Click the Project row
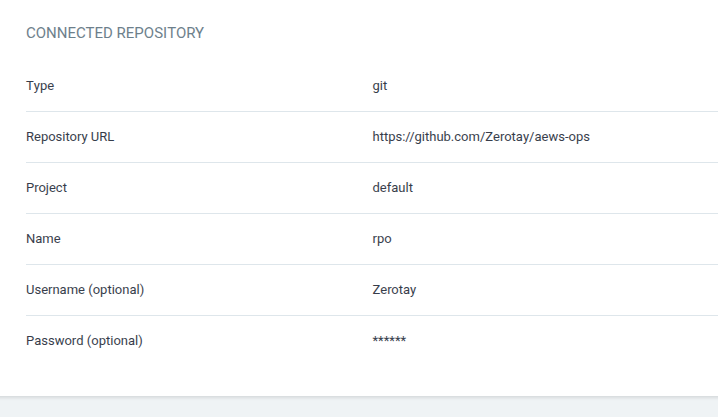Viewport: 718px width, 417px height. (372, 188)
